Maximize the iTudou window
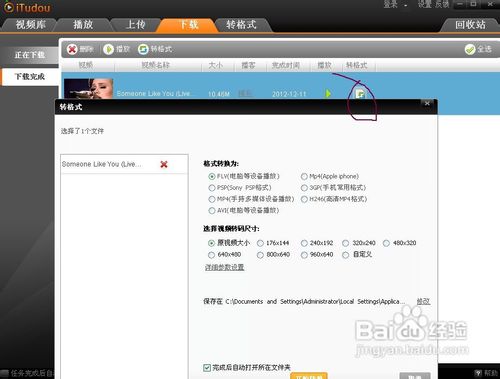 (x=473, y=4)
